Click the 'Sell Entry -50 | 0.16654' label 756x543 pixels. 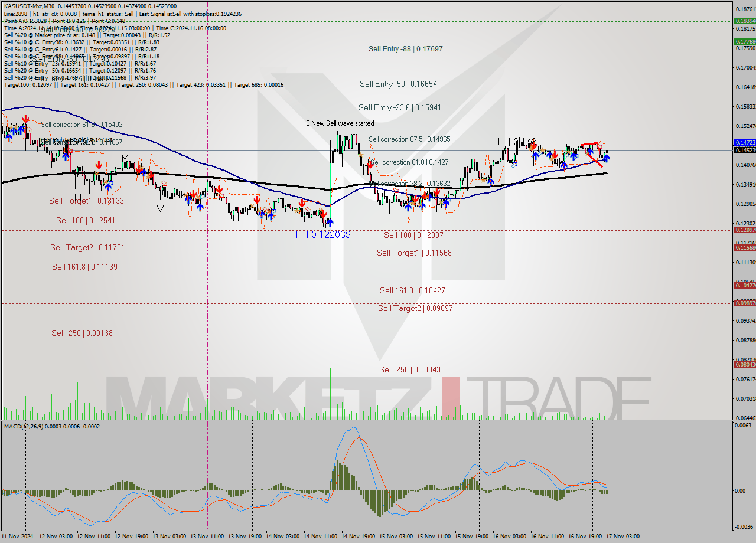pyautogui.click(x=398, y=84)
